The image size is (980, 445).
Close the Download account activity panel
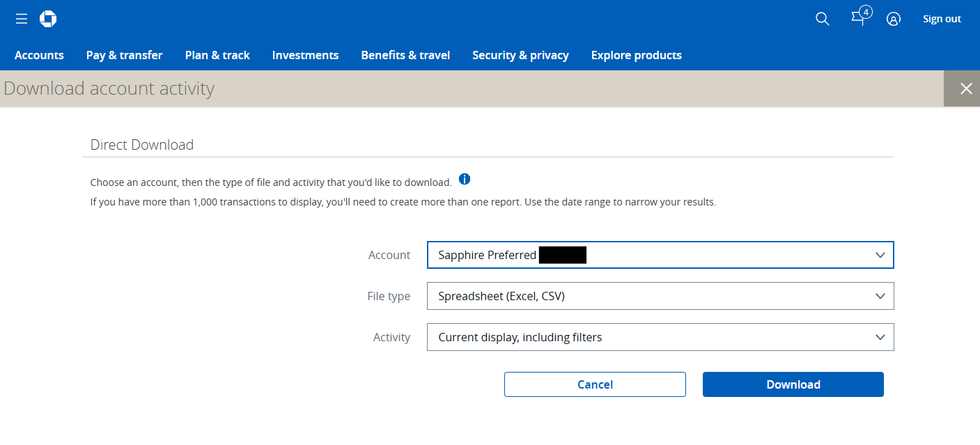965,88
